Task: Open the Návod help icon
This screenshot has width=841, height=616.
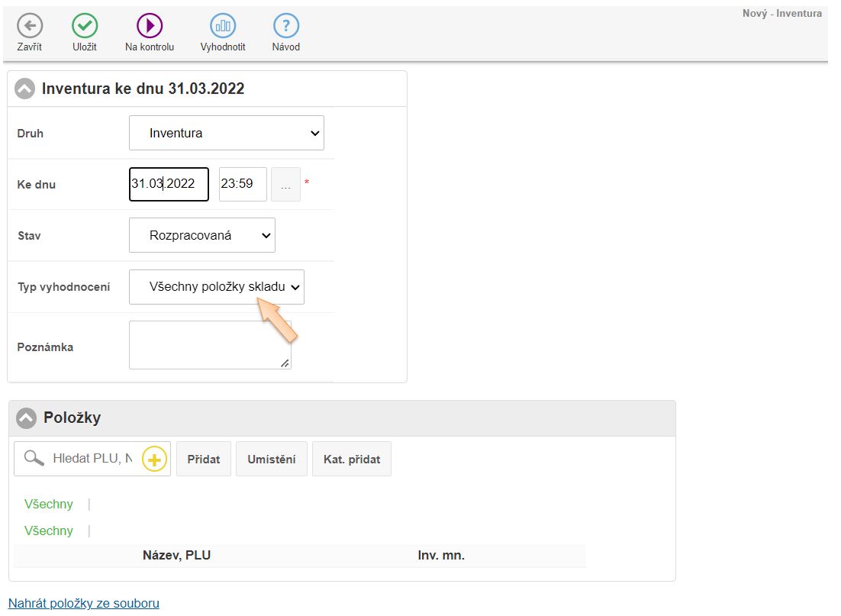Action: 285,26
